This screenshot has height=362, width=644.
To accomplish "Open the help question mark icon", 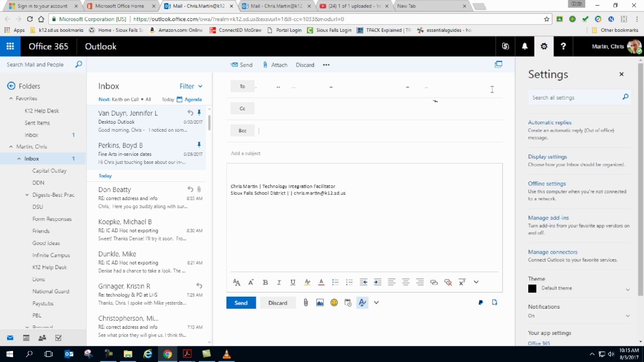I will (x=563, y=46).
